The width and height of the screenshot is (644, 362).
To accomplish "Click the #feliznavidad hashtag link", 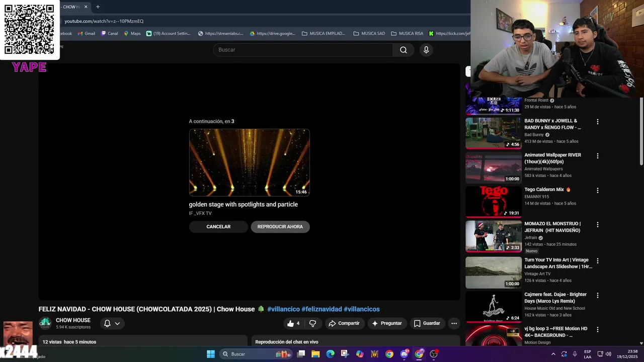I will pos(321,309).
